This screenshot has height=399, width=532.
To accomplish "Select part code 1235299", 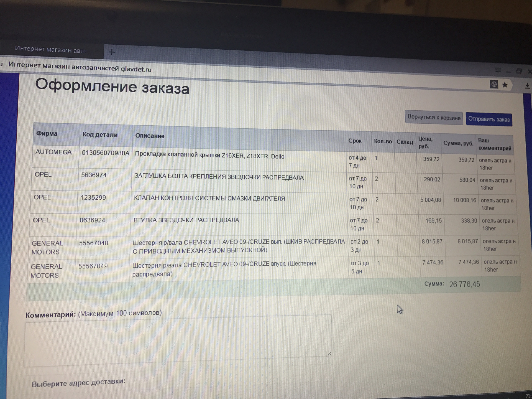I will (93, 197).
